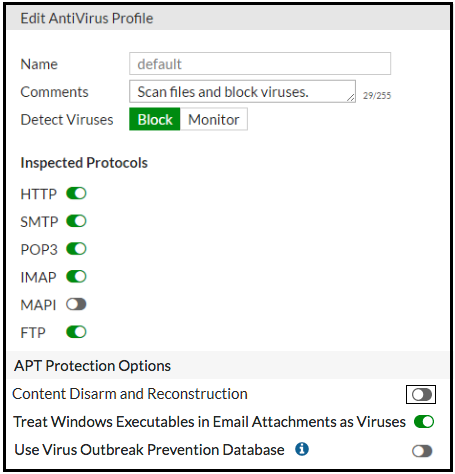This screenshot has width=455, height=474.
Task: Enable Use Virus Outbreak Prevention Database
Action: point(422,451)
